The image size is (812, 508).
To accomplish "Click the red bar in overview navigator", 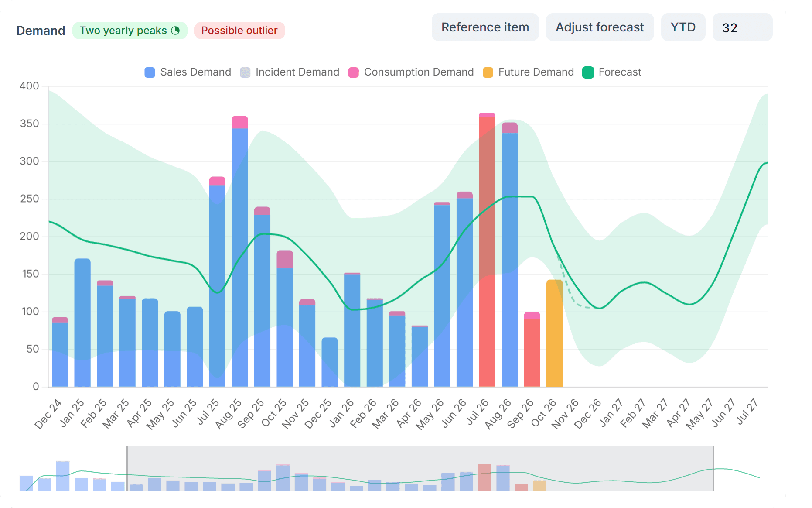I will click(484, 477).
